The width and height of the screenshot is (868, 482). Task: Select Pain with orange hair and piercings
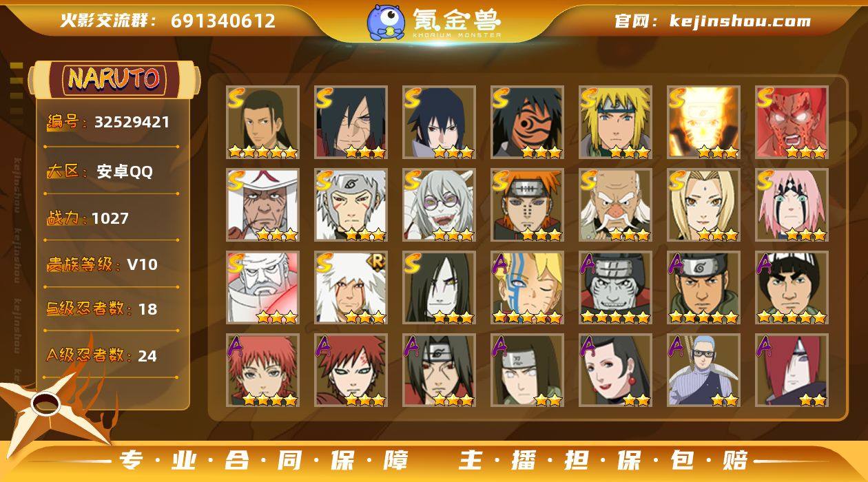[528, 205]
